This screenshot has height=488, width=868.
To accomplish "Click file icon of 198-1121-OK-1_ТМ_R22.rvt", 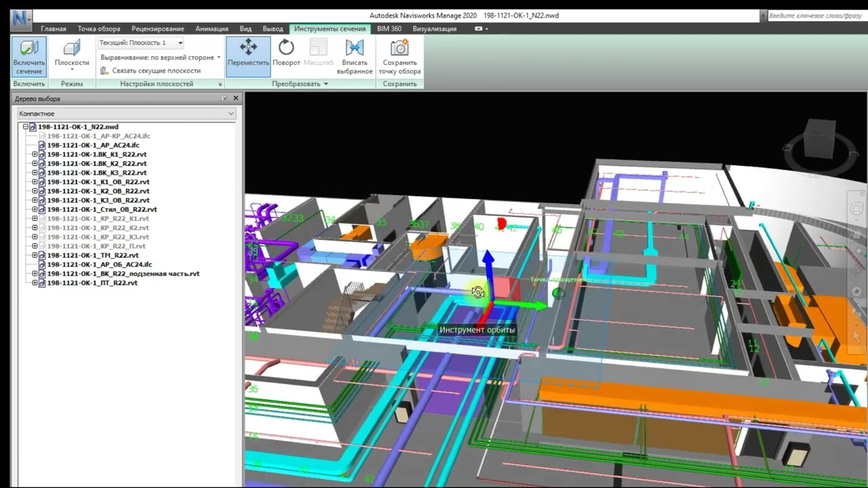I will tap(42, 256).
